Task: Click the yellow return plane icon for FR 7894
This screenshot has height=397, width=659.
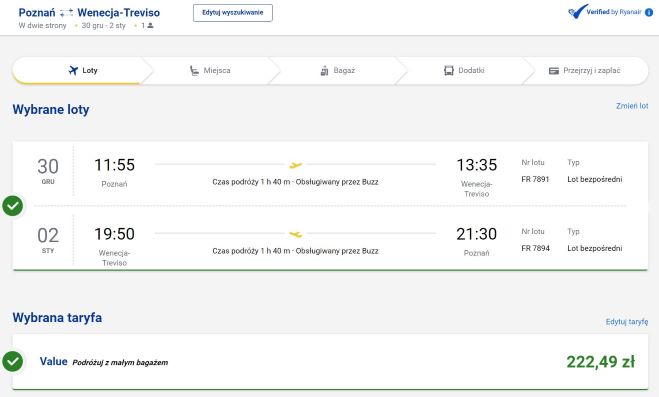Action: tap(295, 234)
